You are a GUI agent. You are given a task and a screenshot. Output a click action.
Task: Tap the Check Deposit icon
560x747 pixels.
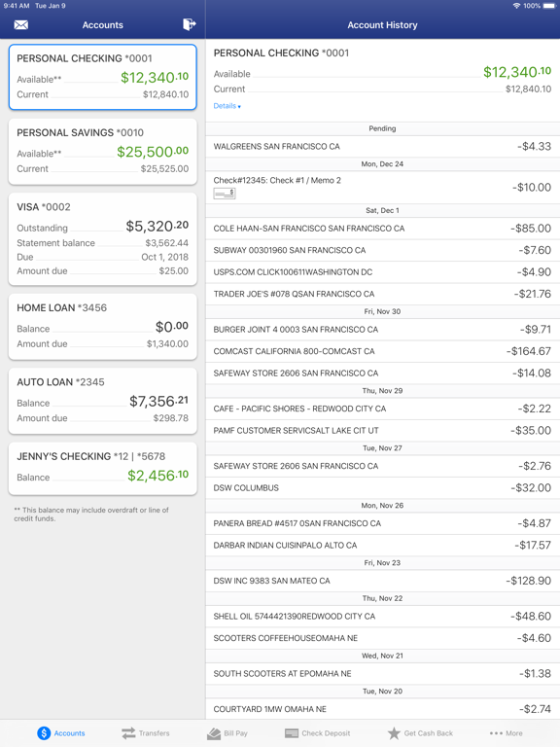click(x=292, y=733)
